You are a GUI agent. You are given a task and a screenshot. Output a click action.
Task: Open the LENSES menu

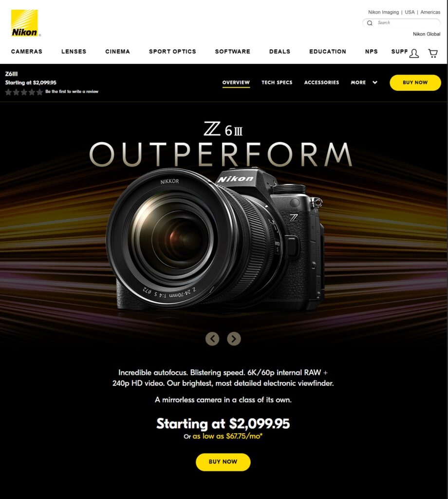click(x=74, y=52)
